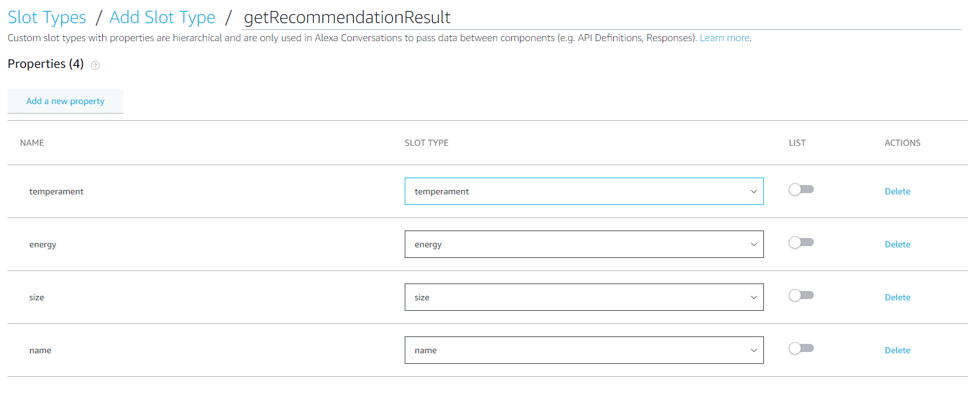Image resolution: width=980 pixels, height=395 pixels.
Task: Switch on List toggle for name property
Action: click(x=801, y=348)
